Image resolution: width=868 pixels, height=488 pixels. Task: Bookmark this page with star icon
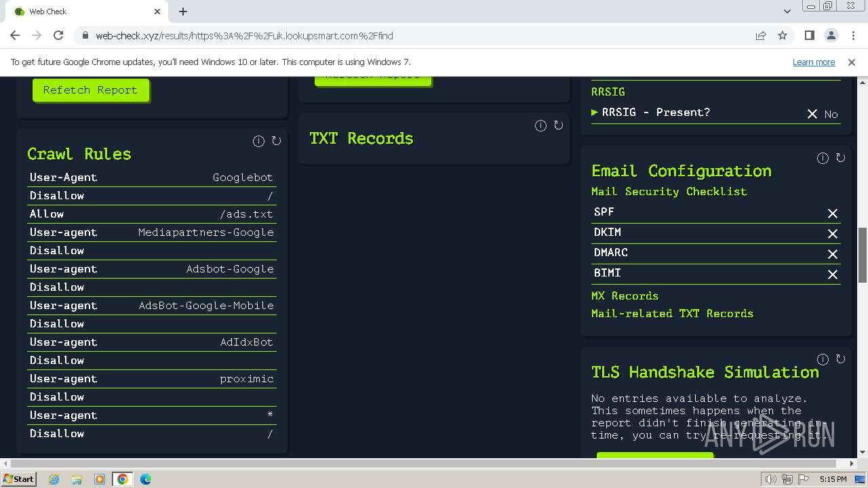[x=783, y=35]
